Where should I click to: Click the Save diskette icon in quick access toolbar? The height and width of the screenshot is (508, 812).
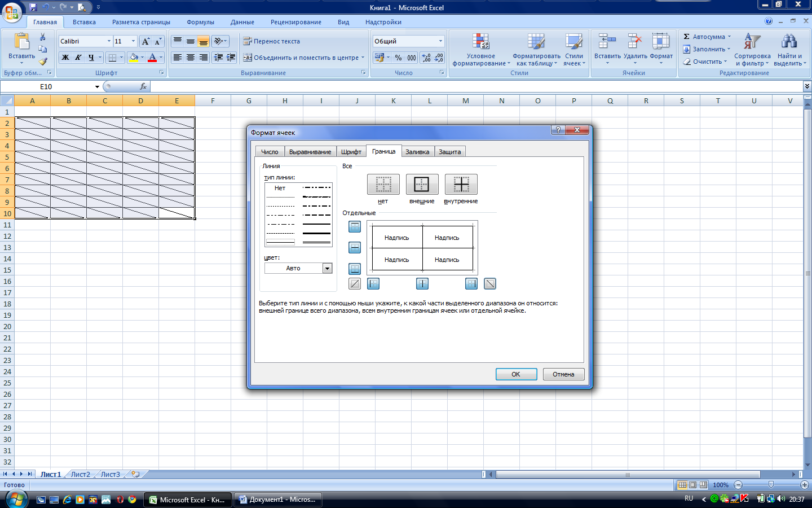click(33, 7)
